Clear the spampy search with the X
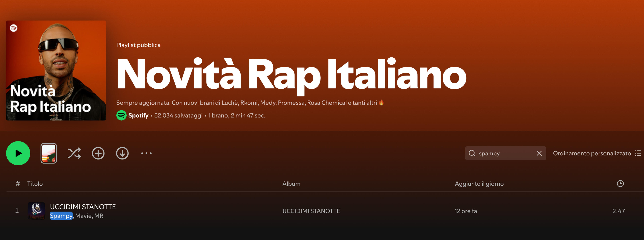Viewport: 644px width, 240px height. tap(539, 153)
